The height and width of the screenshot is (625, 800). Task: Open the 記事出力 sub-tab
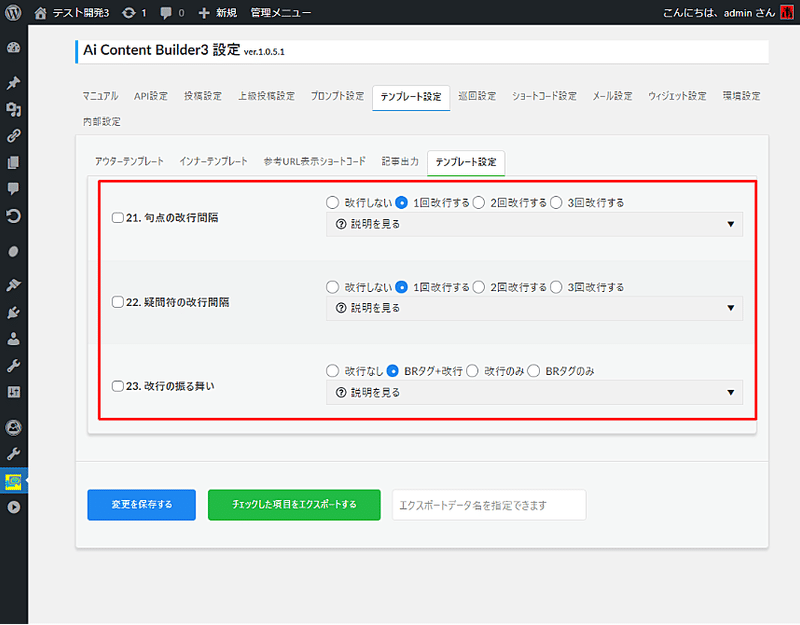click(401, 162)
